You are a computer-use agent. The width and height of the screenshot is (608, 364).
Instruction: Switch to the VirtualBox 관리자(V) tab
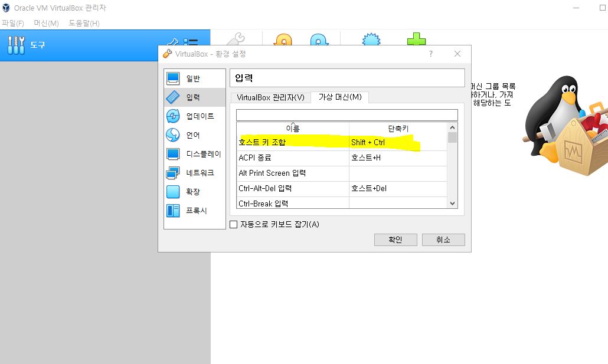(x=271, y=98)
